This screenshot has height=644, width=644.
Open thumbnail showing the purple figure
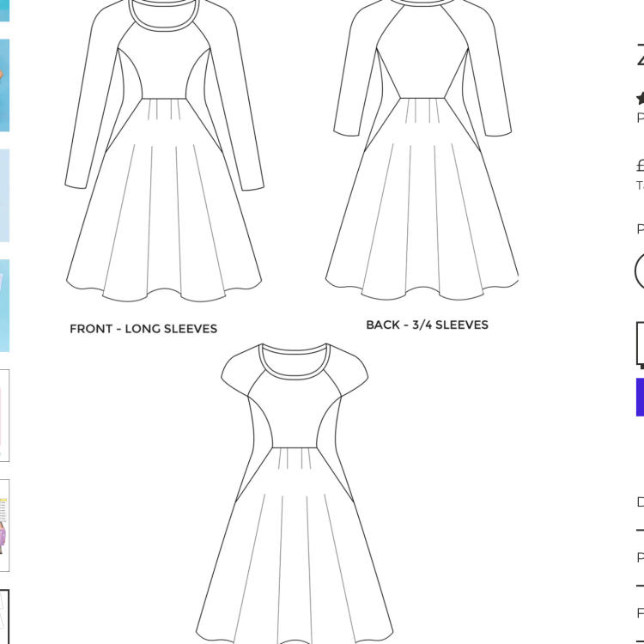[4, 525]
